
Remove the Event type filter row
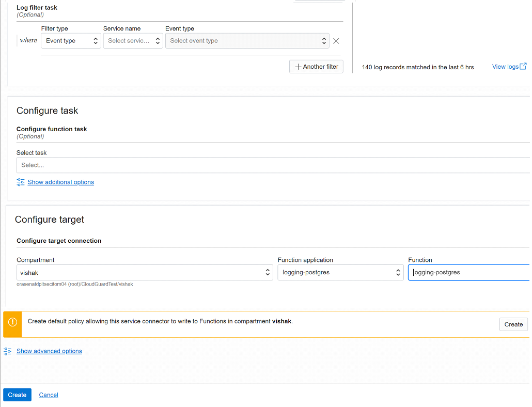(336, 40)
